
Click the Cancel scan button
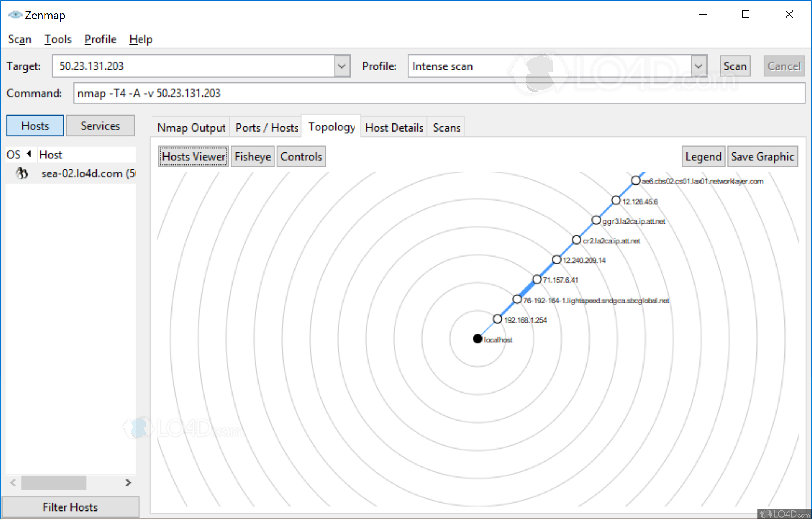pos(784,66)
